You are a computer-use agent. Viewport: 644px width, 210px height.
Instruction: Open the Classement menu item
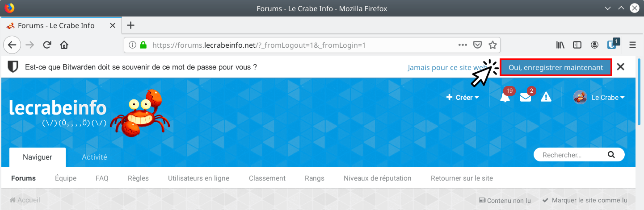click(x=267, y=178)
